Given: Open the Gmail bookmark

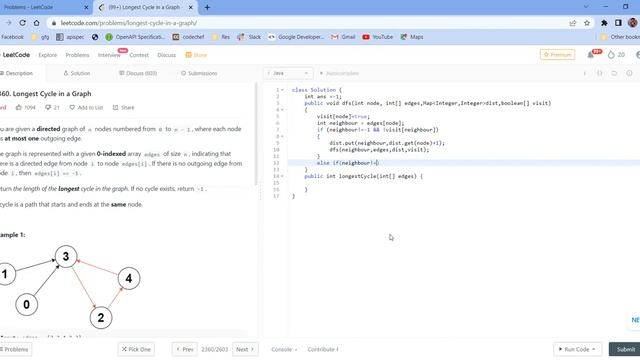Looking at the screenshot, I should 343,37.
